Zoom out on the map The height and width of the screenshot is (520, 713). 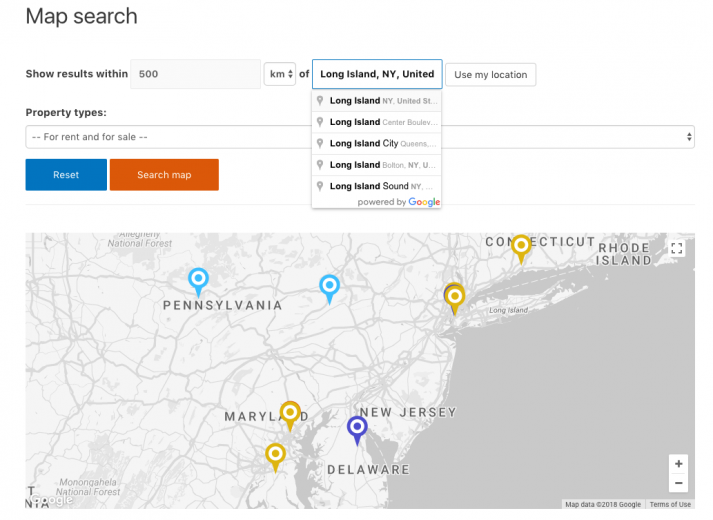678,483
